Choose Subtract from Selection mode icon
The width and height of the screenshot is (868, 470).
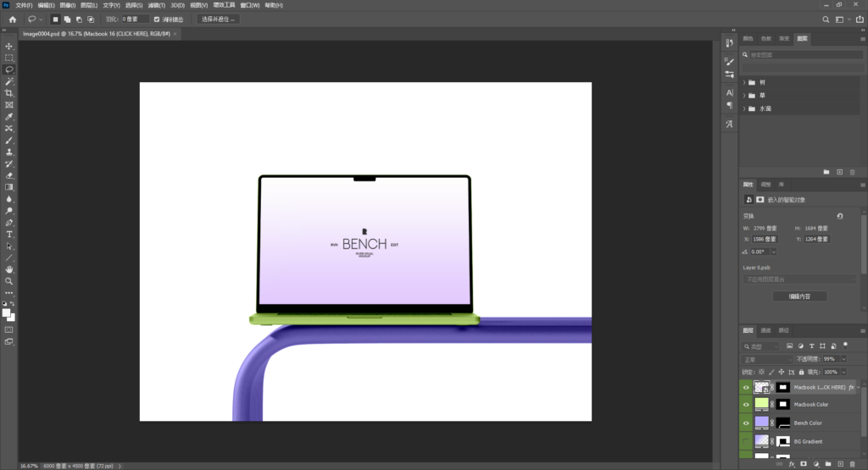[x=79, y=19]
